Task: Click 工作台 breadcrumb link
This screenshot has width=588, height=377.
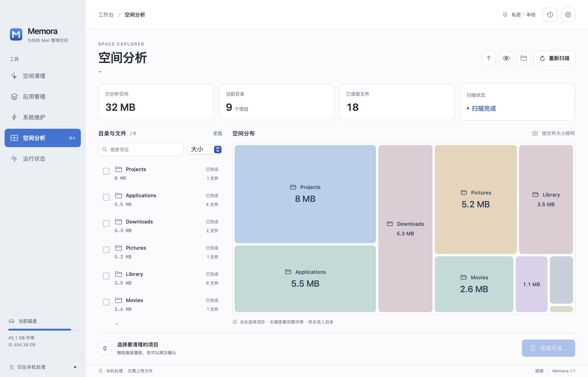Action: click(x=106, y=15)
